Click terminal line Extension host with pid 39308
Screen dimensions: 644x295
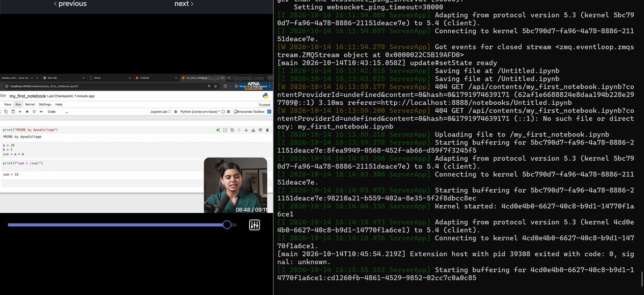point(455,257)
